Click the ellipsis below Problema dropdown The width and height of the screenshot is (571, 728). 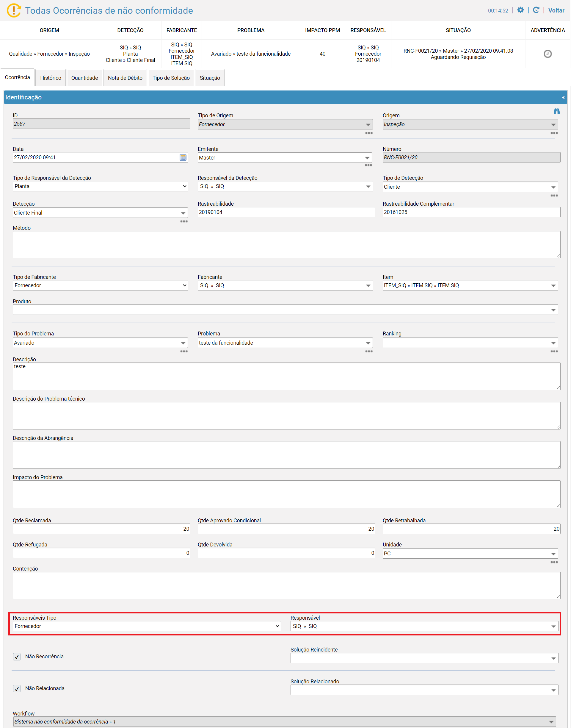tap(369, 351)
